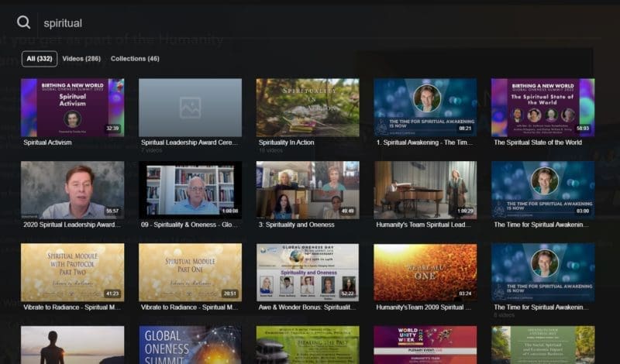Open the World Unity Week plenary thumbnail
Viewport: 620px width, 364px height.
(x=425, y=345)
